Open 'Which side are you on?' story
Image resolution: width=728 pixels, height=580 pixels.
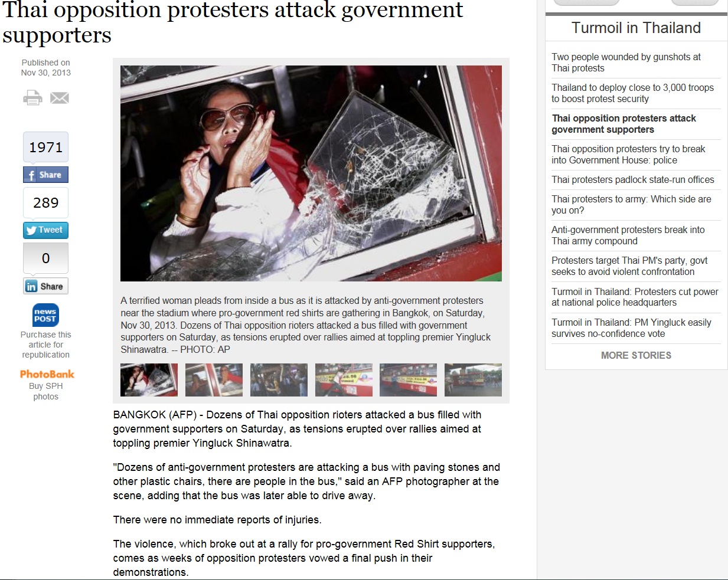click(x=631, y=205)
